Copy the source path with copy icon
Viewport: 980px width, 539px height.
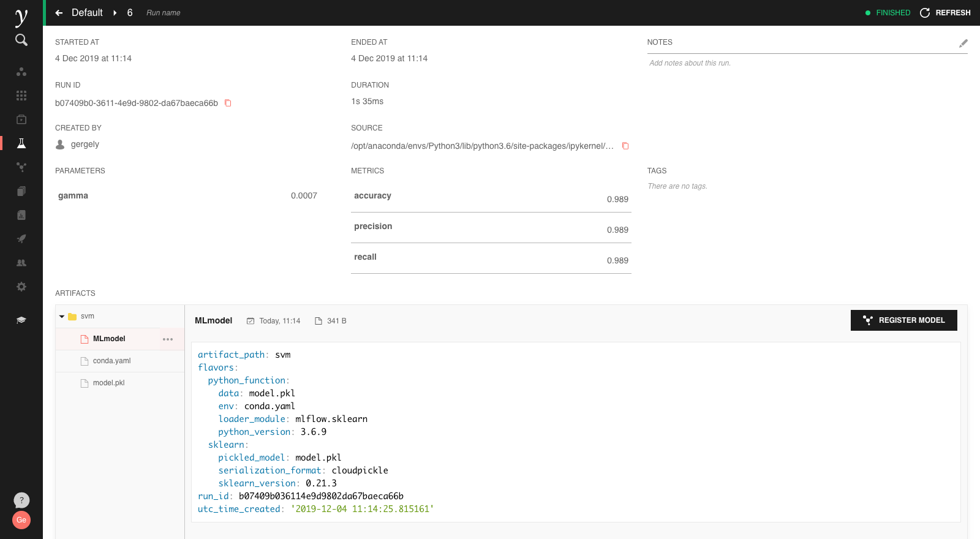pyautogui.click(x=625, y=146)
